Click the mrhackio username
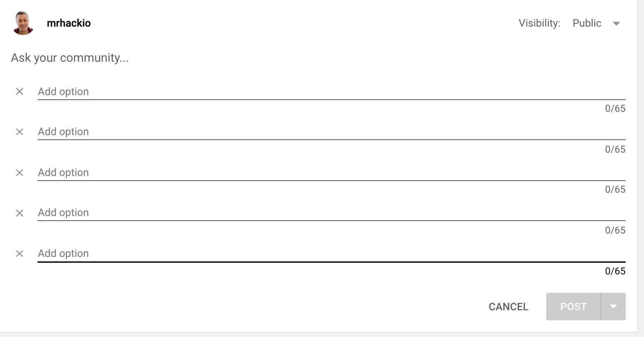Image resolution: width=644 pixels, height=337 pixels. click(68, 23)
